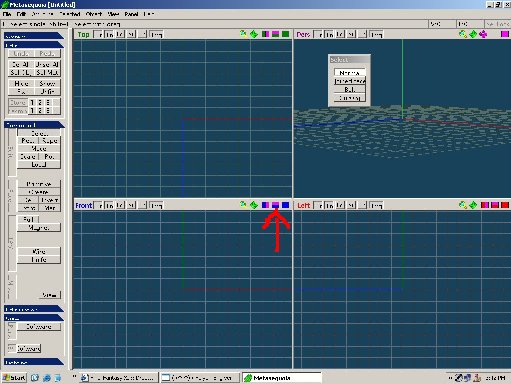
Task: Click the blue-magenta split icon in Front view header
Action: click(265, 205)
